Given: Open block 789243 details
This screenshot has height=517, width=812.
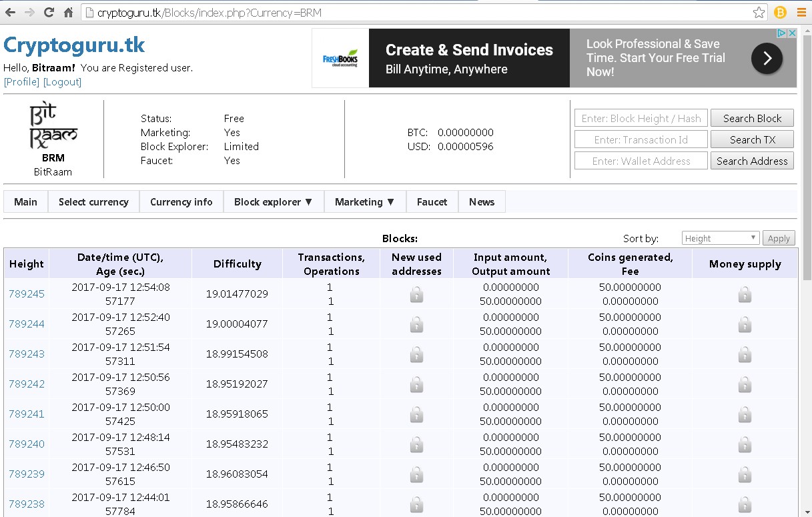Looking at the screenshot, I should coord(27,354).
